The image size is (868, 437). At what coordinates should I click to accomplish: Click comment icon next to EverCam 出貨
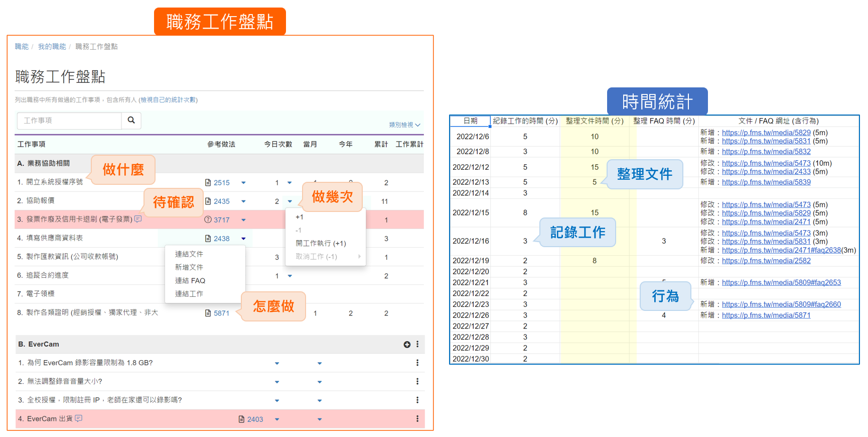[79, 418]
